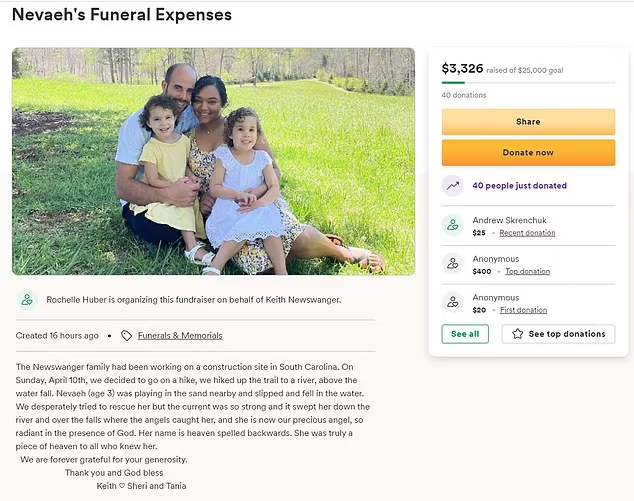The height and width of the screenshot is (501, 634).
Task: Follow the Top donation link
Action: [527, 271]
